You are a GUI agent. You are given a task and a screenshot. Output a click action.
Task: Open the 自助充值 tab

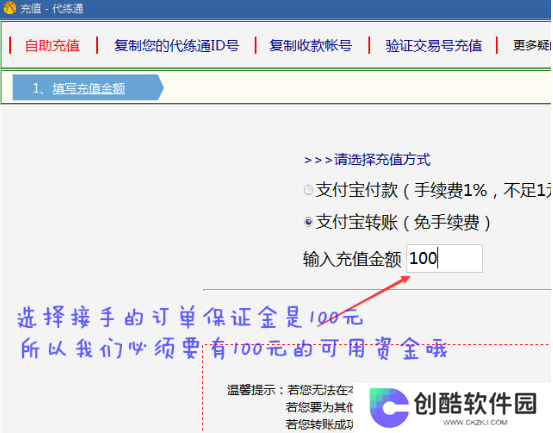point(52,45)
